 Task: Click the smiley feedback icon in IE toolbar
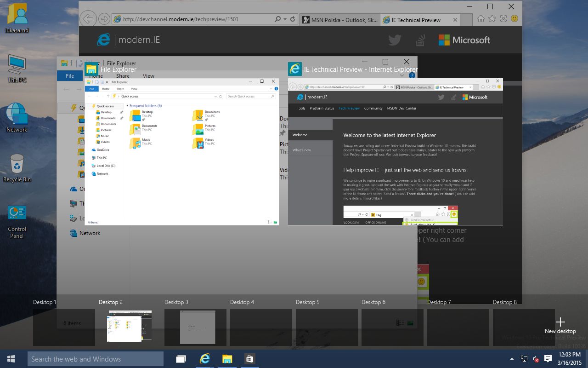(514, 19)
